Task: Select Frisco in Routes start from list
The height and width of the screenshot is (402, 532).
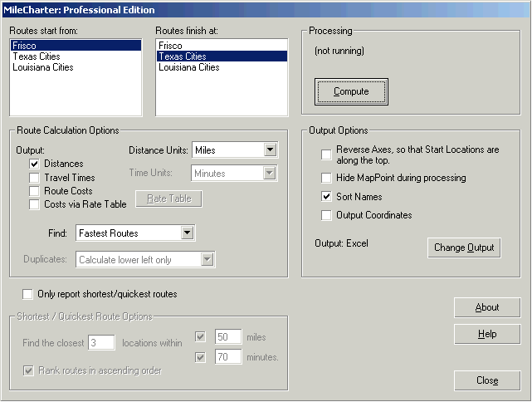Action: pos(76,46)
